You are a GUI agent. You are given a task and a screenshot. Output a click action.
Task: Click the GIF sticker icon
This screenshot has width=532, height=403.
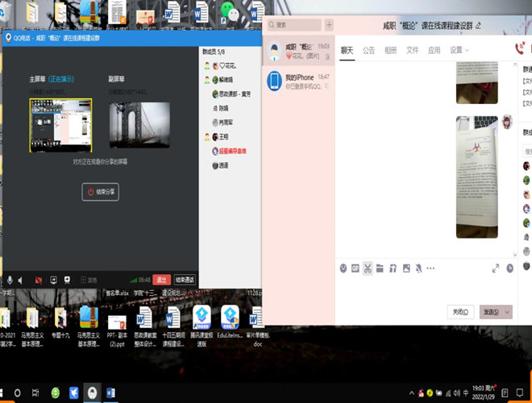click(355, 268)
